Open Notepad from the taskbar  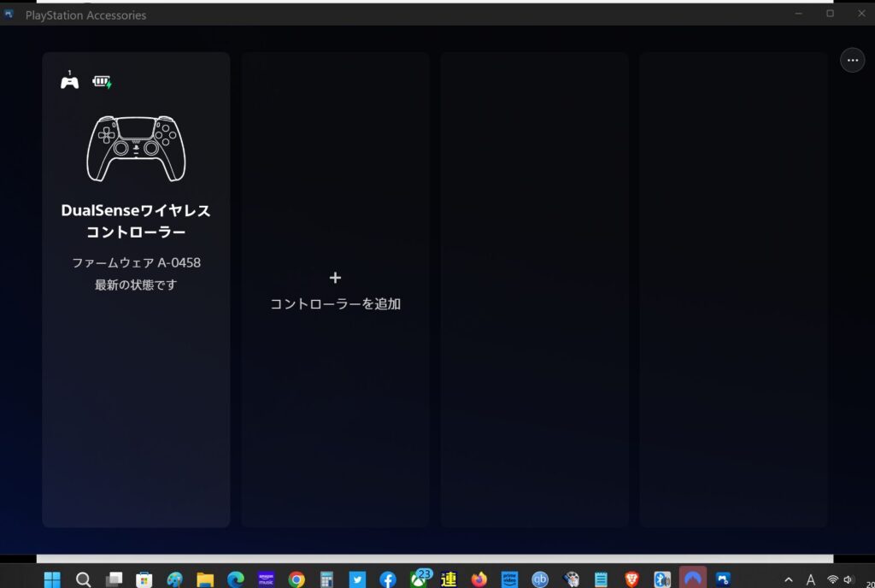point(601,579)
